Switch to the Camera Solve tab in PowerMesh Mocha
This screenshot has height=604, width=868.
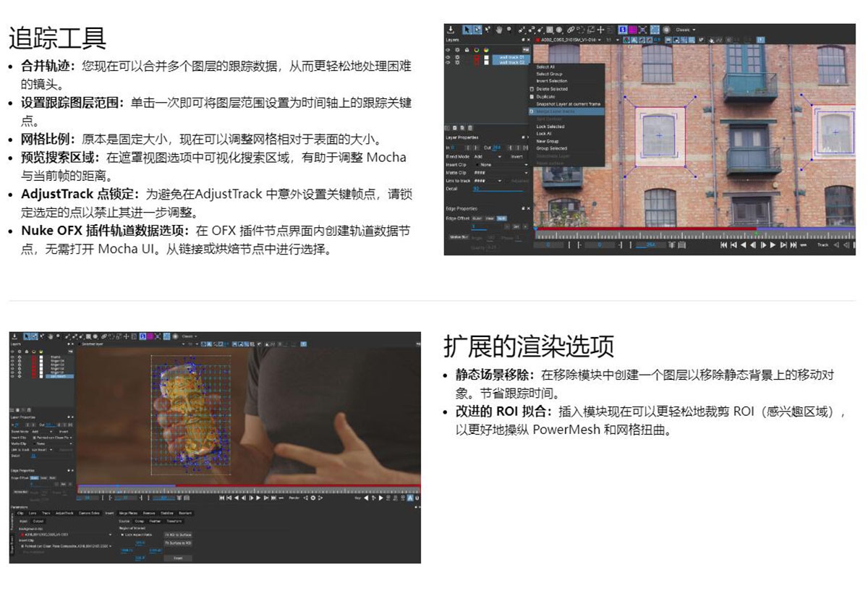(x=89, y=513)
